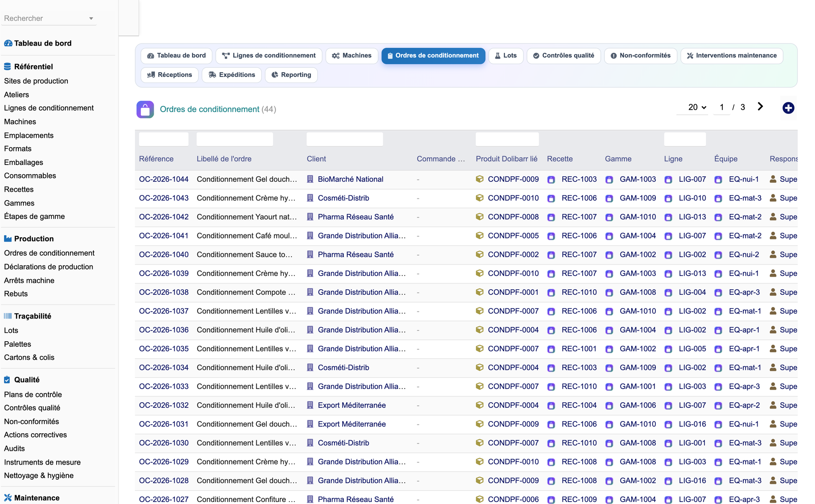Open order OC-2026-1044

coord(164,179)
